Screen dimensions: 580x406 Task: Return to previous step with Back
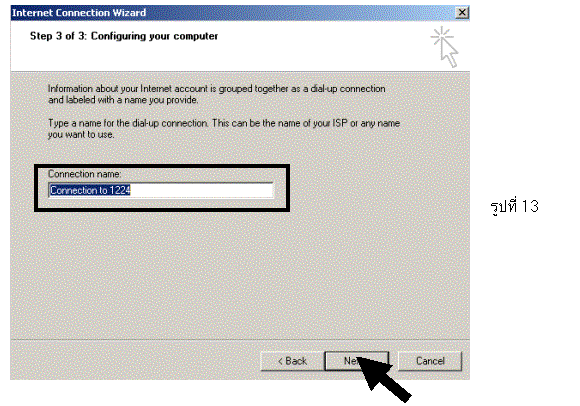pos(292,361)
